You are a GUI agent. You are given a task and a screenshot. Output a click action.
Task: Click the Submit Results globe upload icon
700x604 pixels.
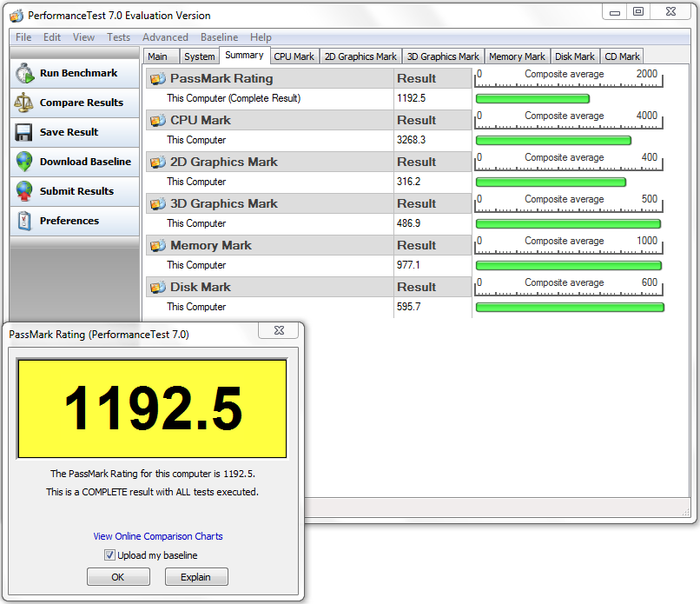tap(24, 191)
